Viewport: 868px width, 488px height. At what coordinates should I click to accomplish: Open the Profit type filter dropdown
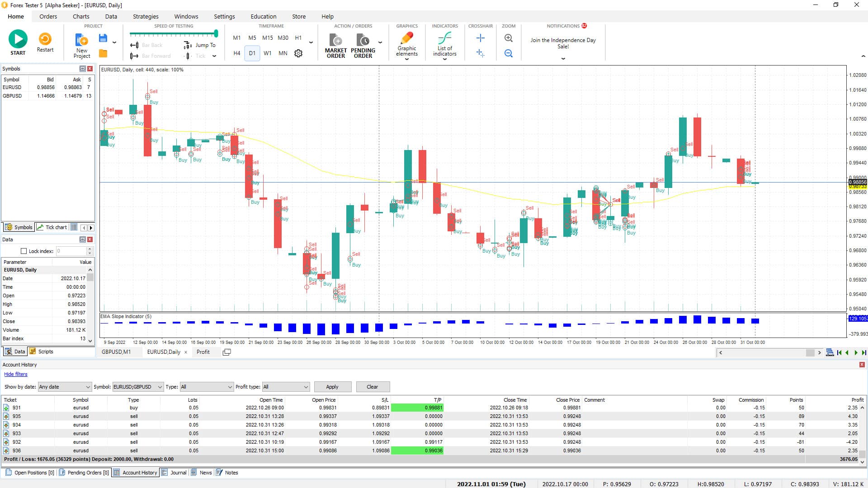tap(285, 387)
